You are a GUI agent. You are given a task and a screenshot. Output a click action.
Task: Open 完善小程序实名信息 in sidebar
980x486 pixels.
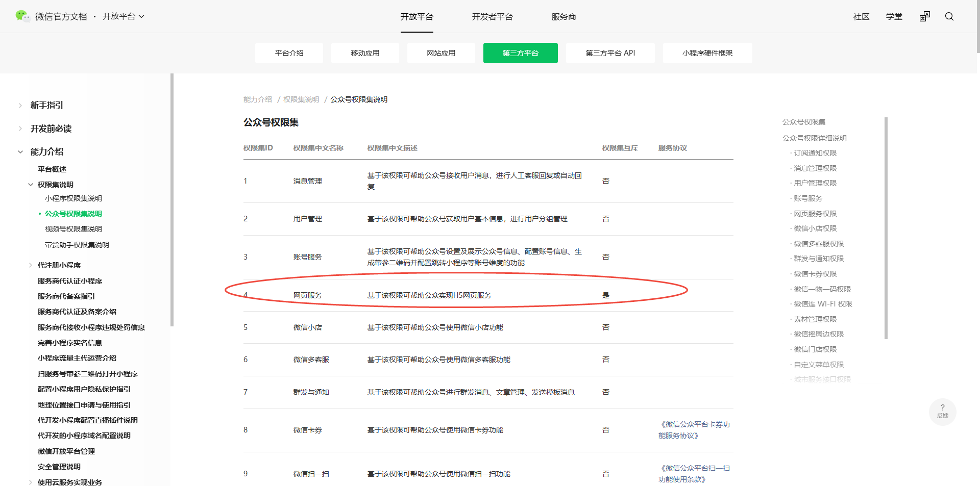70,343
